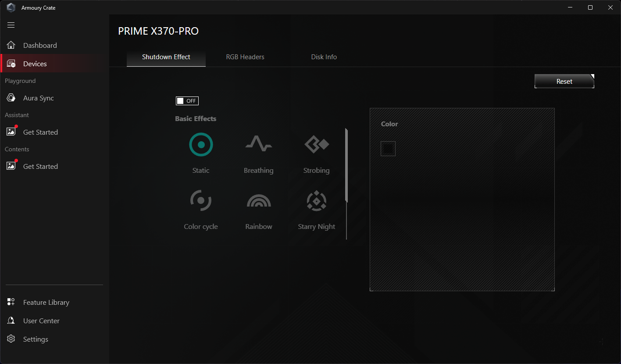Select the Starry Night effect icon

316,200
